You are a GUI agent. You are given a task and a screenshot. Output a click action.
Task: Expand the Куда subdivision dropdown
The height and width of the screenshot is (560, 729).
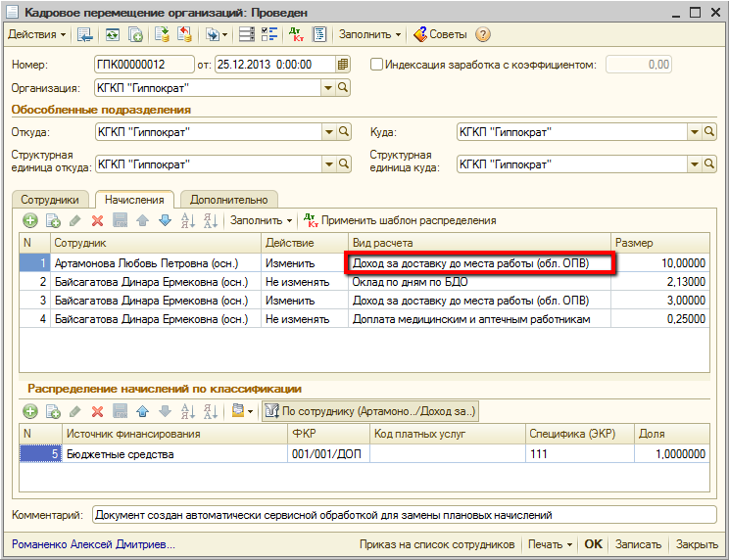[x=694, y=132]
